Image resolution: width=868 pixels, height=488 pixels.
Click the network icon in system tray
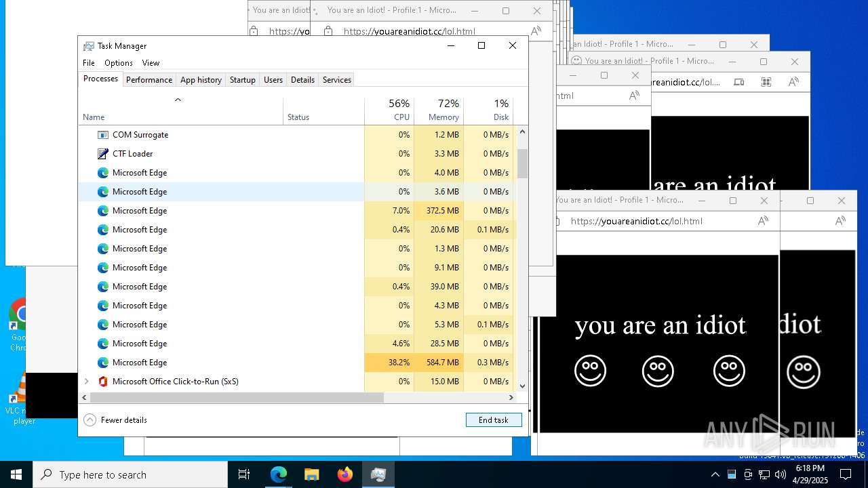click(764, 474)
